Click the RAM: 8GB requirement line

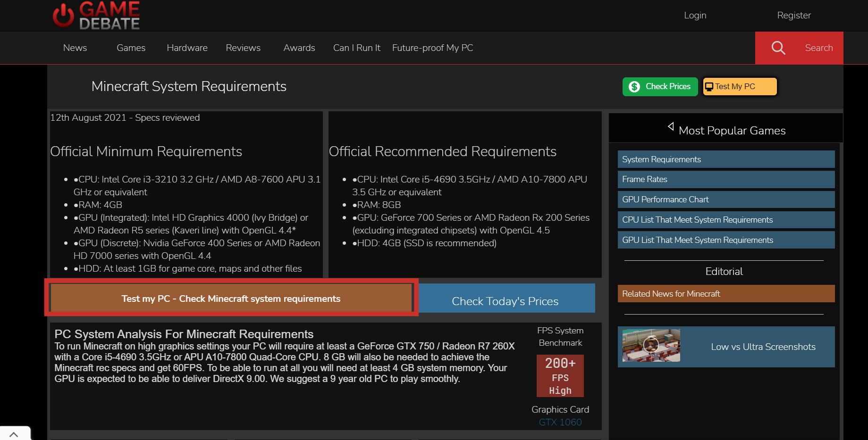pos(376,205)
